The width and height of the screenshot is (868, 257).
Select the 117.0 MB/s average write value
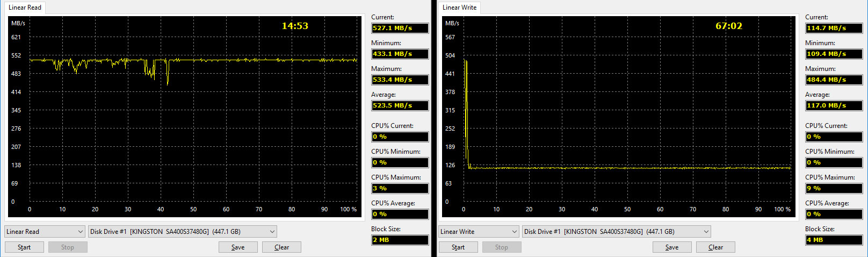pos(834,105)
